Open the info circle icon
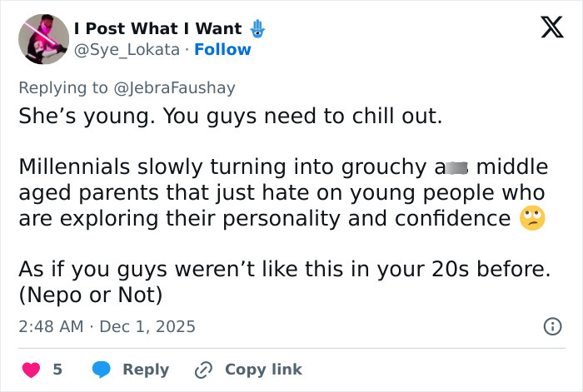The width and height of the screenshot is (583, 392). pyautogui.click(x=551, y=326)
